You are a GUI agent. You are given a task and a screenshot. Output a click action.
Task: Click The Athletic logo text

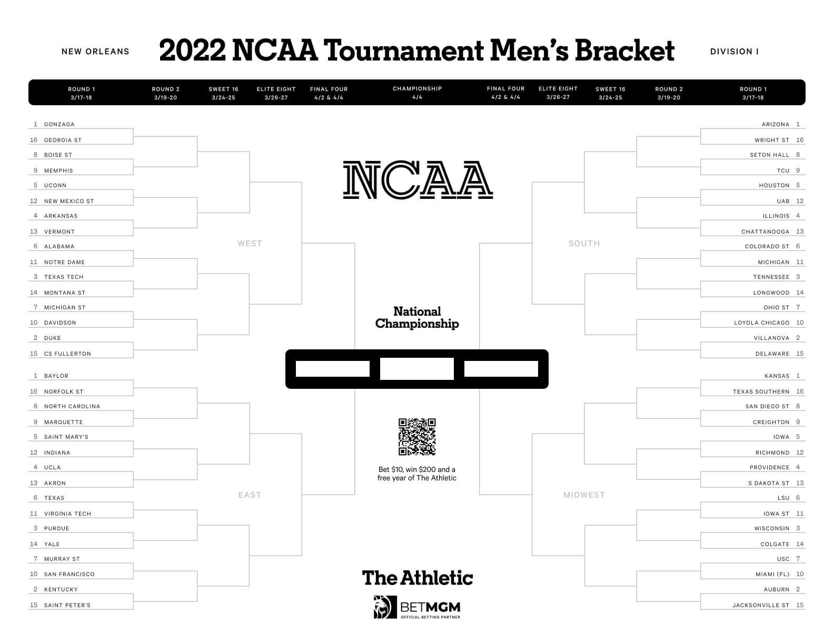tap(418, 578)
